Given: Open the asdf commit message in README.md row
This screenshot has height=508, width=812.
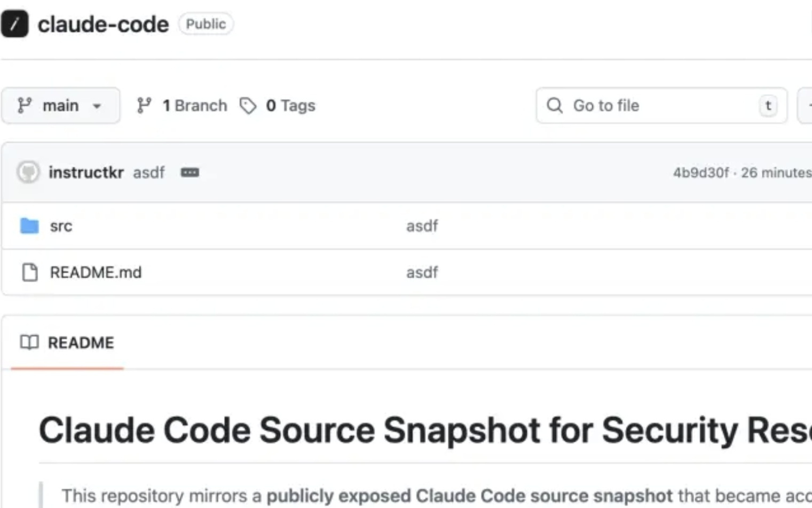Looking at the screenshot, I should pos(422,272).
